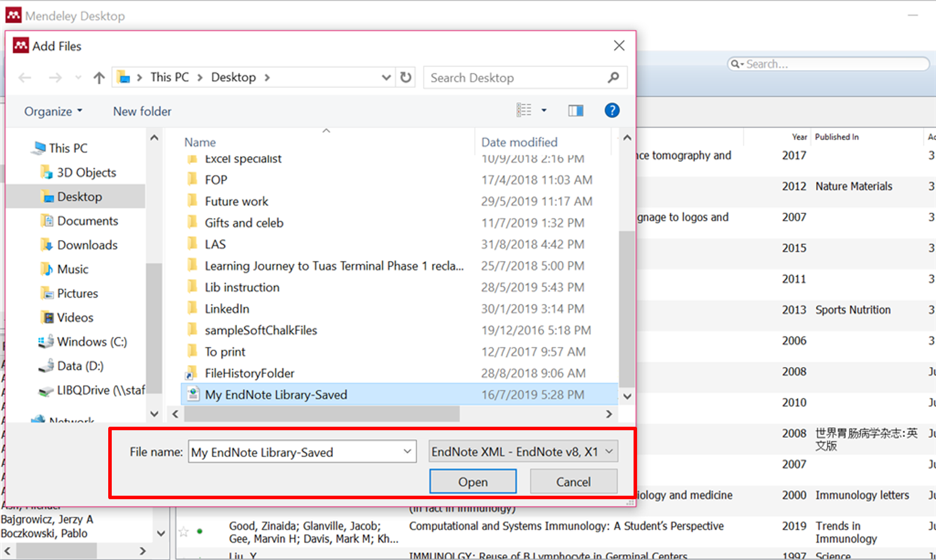This screenshot has height=560, width=936.
Task: Select Immunology letters entry in Mendeley
Action: [x=862, y=495]
